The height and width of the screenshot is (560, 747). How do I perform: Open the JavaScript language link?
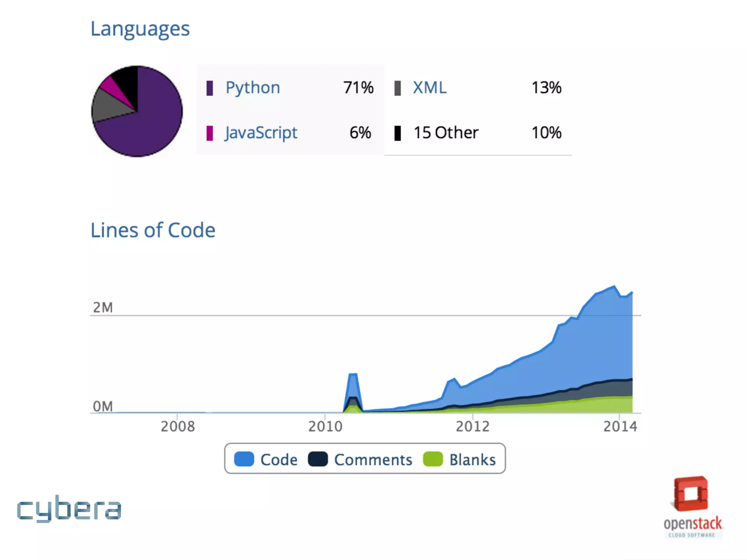[x=261, y=133]
